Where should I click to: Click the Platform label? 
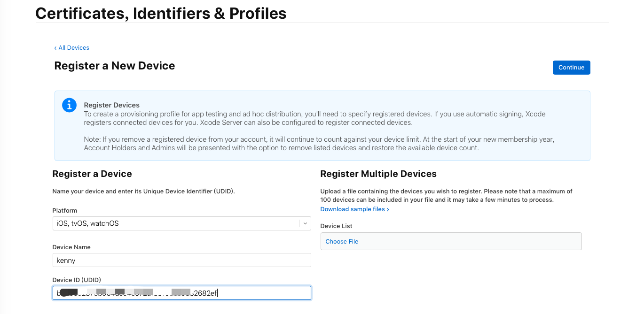click(65, 211)
